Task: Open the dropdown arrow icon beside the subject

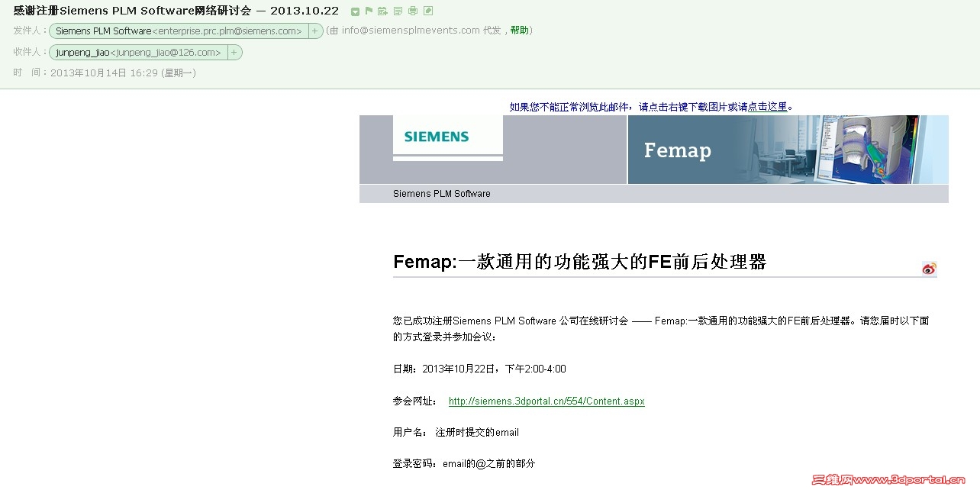Action: [355, 11]
